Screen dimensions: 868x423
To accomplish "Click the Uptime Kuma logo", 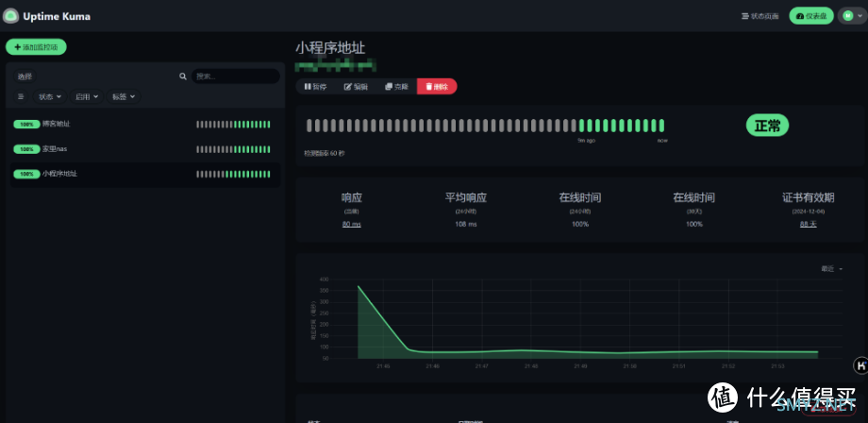I will [x=10, y=16].
